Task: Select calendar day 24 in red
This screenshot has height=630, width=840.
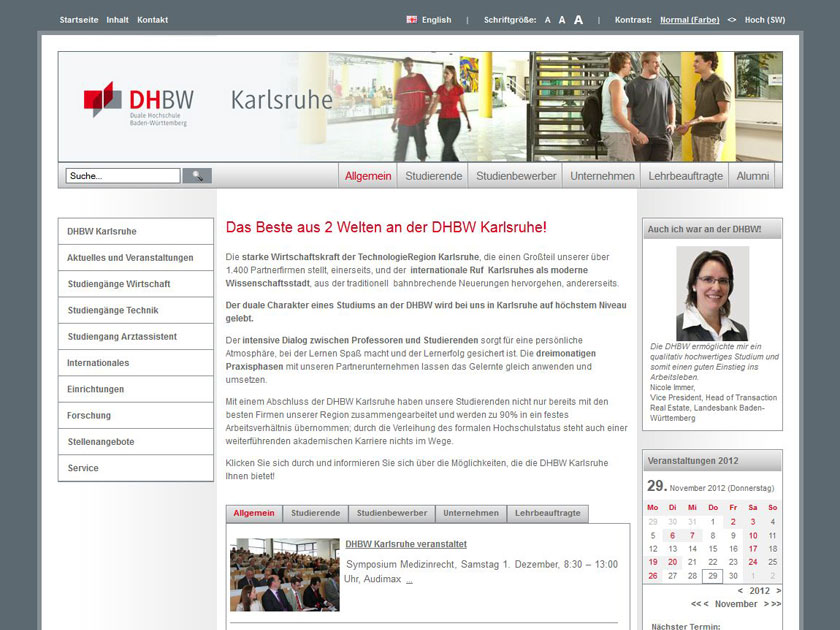Action: pyautogui.click(x=753, y=562)
